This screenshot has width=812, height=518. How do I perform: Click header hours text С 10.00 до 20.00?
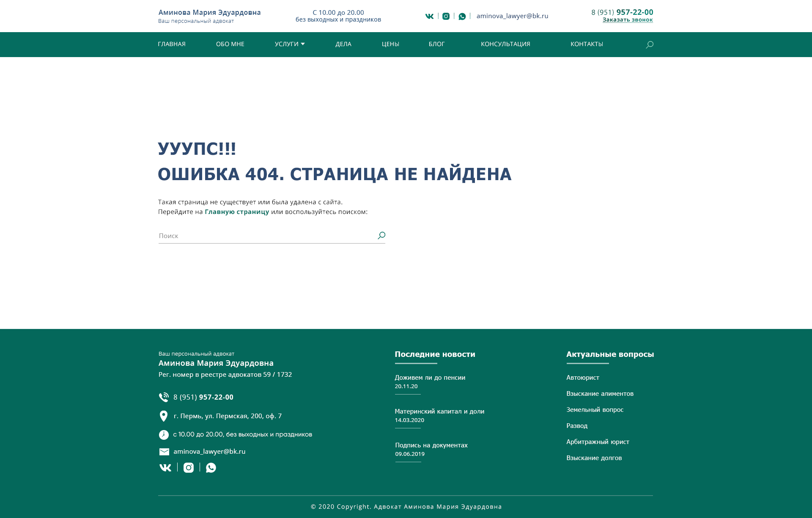point(338,13)
